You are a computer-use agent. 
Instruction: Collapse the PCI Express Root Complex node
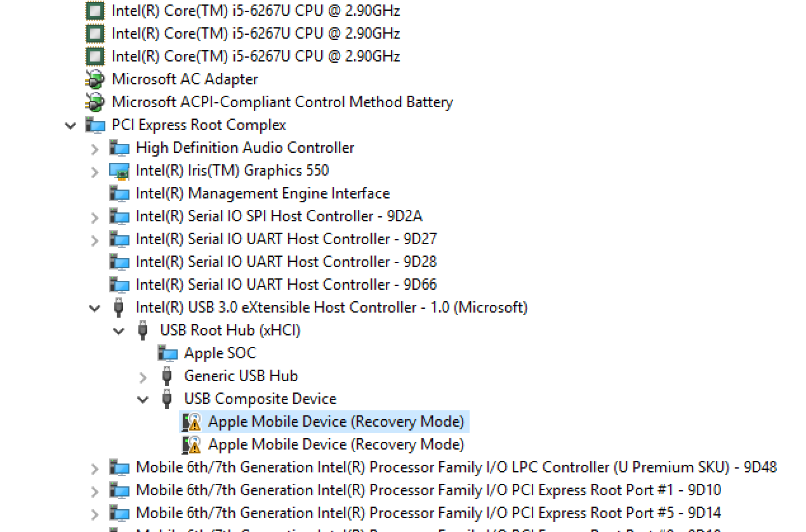click(70, 126)
